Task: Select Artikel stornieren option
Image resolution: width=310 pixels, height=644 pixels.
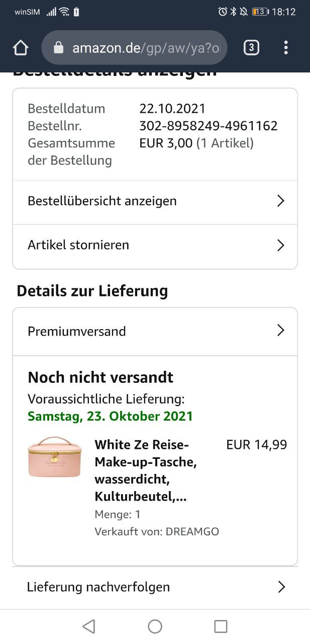Action: [x=78, y=245]
